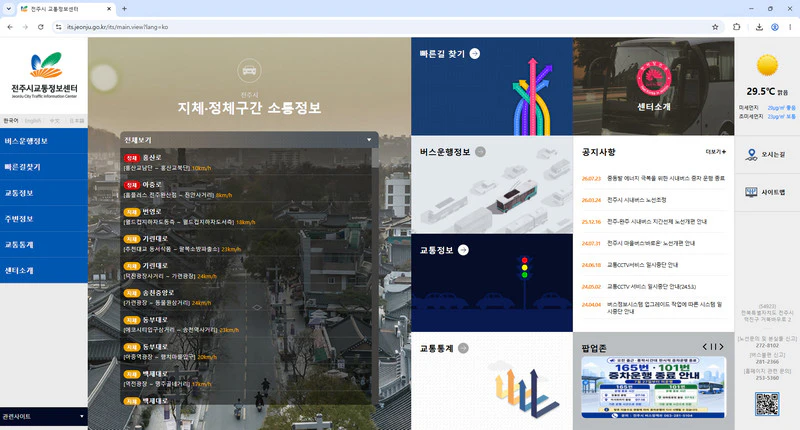Open 교통정보 in the side menu

tap(44, 193)
